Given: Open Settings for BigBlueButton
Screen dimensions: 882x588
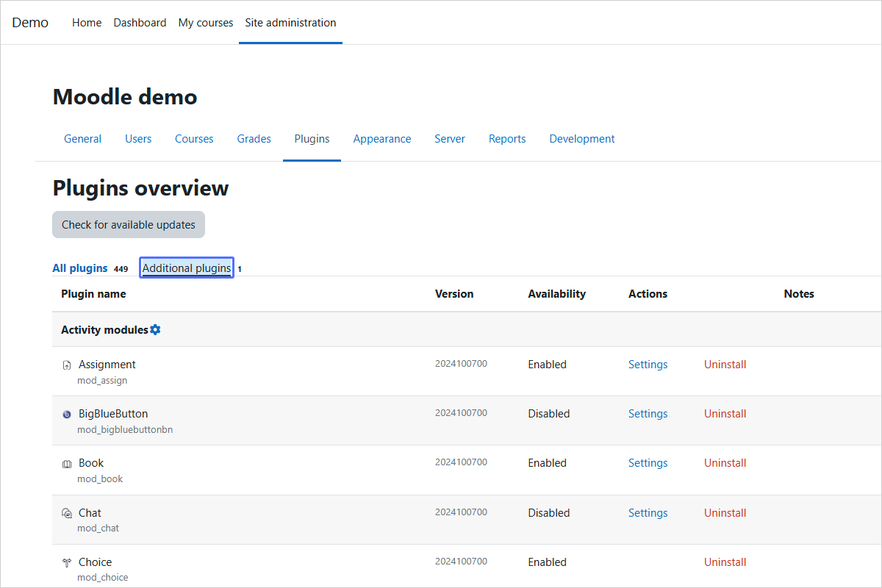Looking at the screenshot, I should 648,414.
